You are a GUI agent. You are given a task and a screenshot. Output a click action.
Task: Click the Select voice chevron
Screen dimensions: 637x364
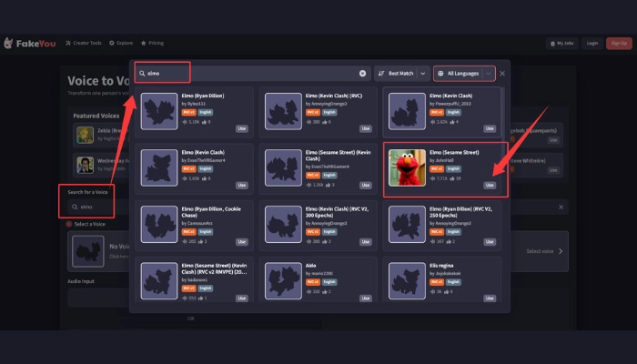click(561, 251)
